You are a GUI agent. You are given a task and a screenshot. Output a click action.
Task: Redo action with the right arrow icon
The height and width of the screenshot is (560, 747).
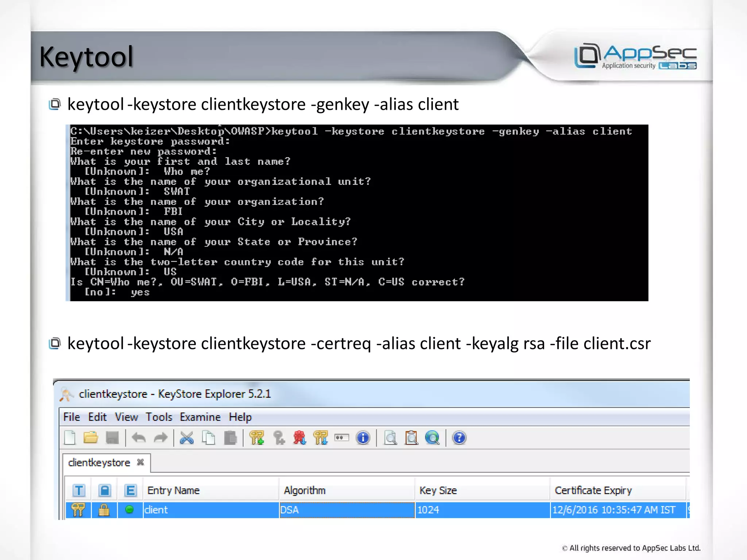click(x=160, y=437)
